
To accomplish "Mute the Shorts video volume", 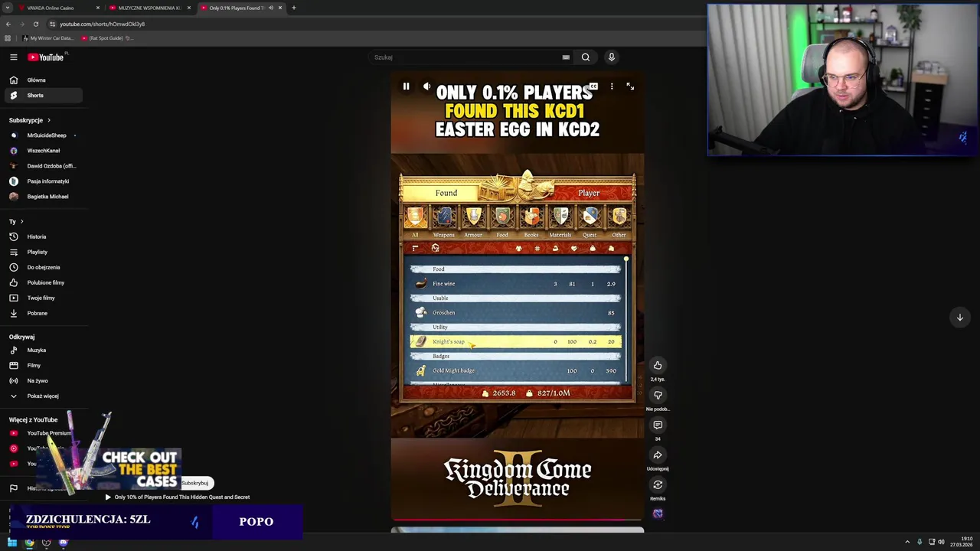I will pyautogui.click(x=427, y=86).
